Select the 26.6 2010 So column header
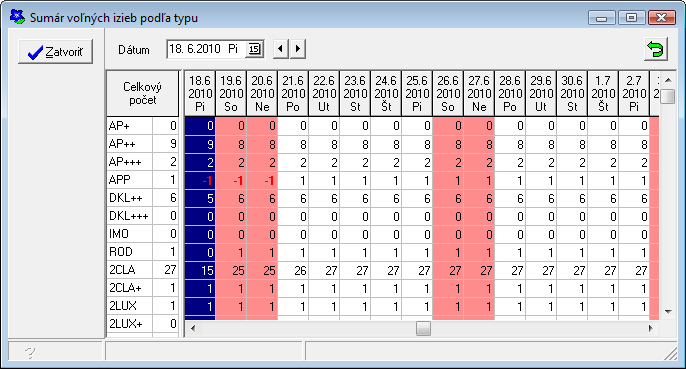Viewport: 686px width, 369px height. [x=448, y=94]
